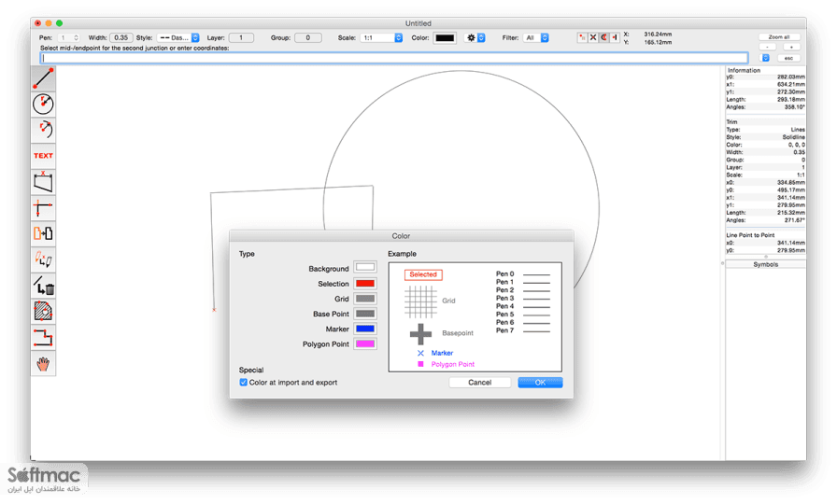
Task: Click the Zoom all button
Action: 779,37
